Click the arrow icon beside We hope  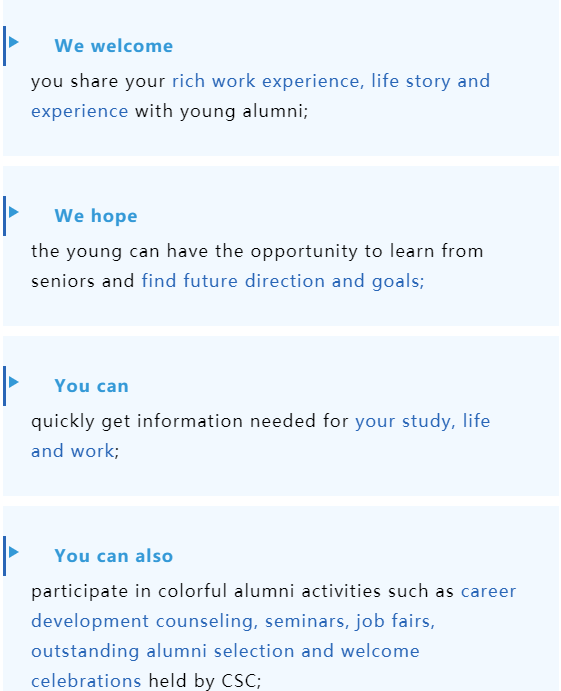point(14,212)
